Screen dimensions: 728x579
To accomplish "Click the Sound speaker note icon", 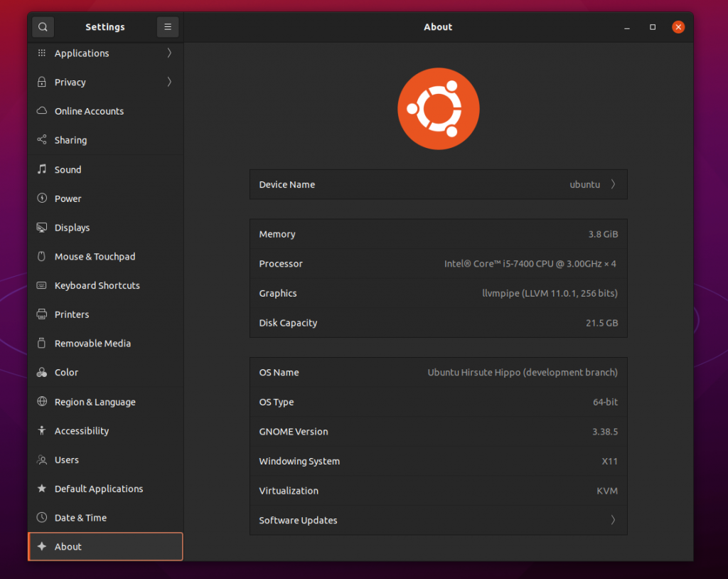I will pos(41,169).
